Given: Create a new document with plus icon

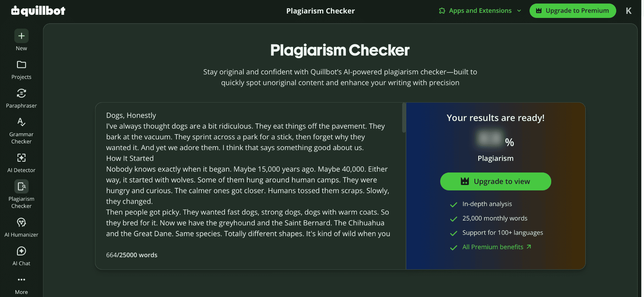Looking at the screenshot, I should click(x=21, y=36).
